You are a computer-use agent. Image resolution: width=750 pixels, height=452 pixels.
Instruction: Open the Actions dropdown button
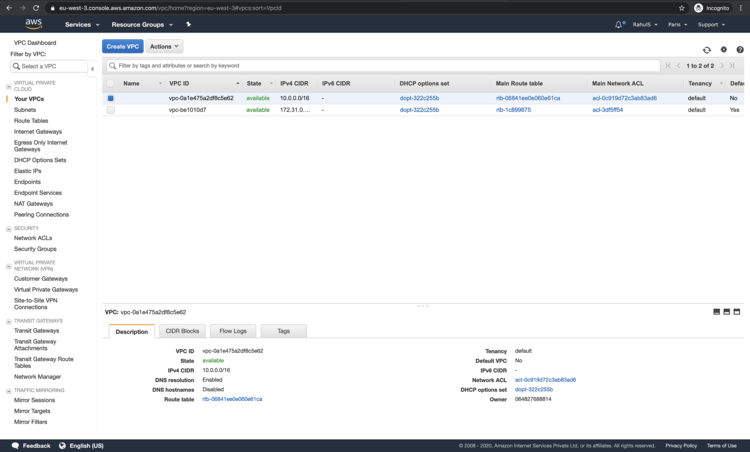(x=164, y=46)
